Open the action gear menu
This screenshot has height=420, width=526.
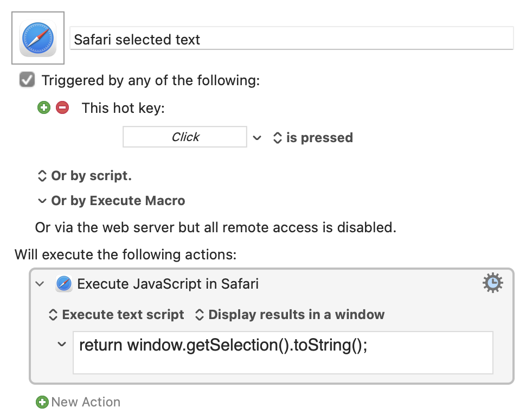(493, 283)
